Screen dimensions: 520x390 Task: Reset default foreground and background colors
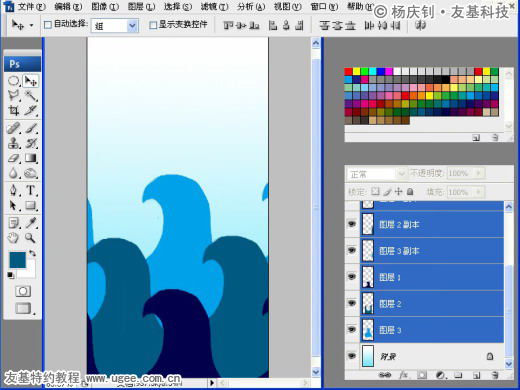pyautogui.click(x=11, y=275)
